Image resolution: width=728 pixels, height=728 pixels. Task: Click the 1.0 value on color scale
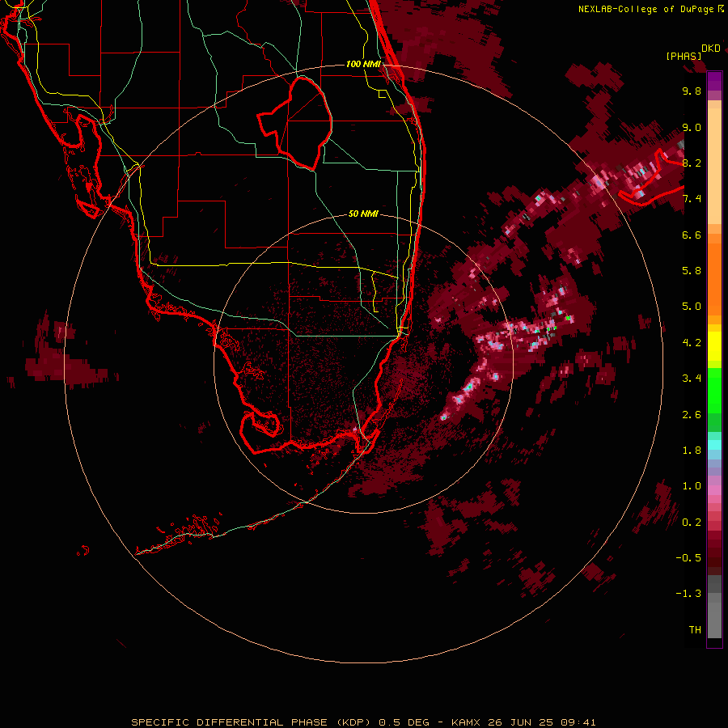[692, 486]
